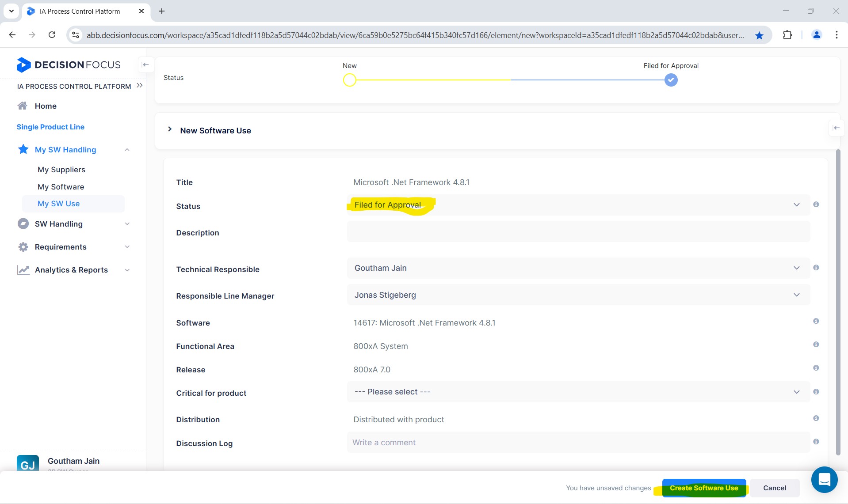The height and width of the screenshot is (504, 848).
Task: Click the info icon on the Release row
Action: click(x=816, y=368)
